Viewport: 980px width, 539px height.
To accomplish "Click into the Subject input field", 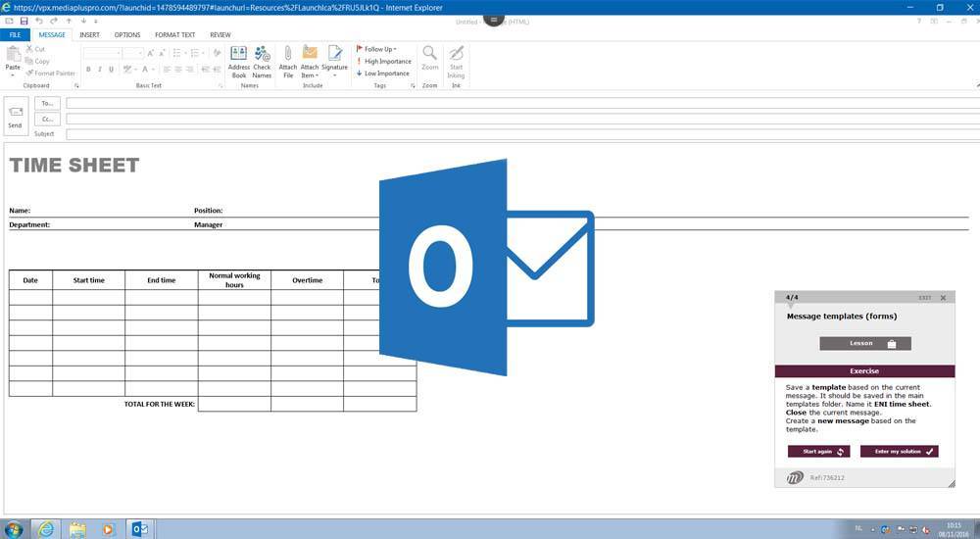I will pyautogui.click(x=519, y=133).
